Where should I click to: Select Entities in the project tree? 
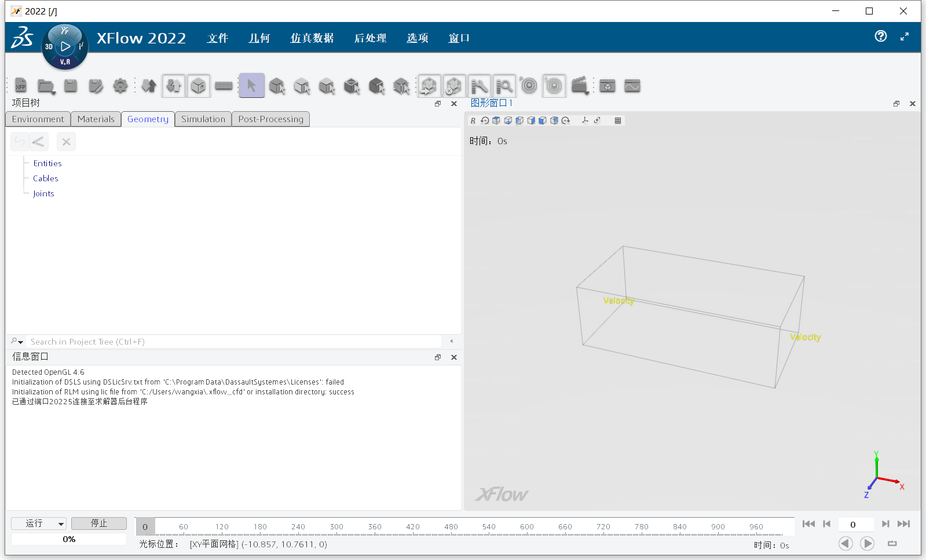point(47,163)
